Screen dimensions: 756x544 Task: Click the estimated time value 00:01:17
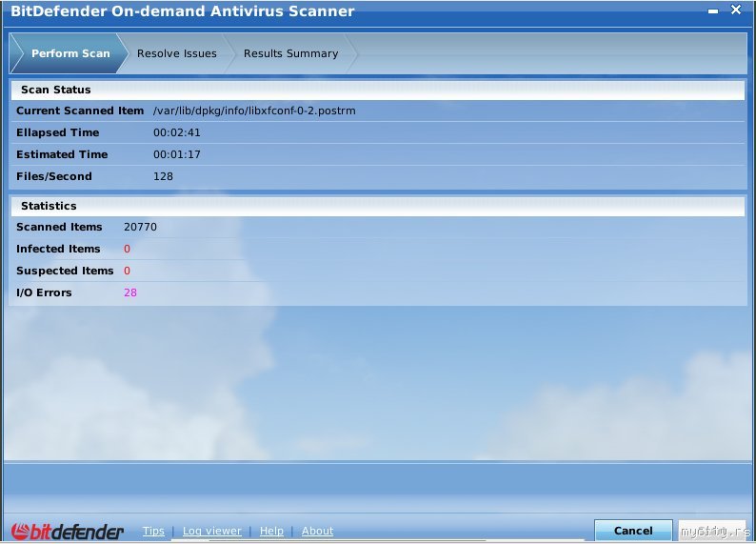pos(176,154)
